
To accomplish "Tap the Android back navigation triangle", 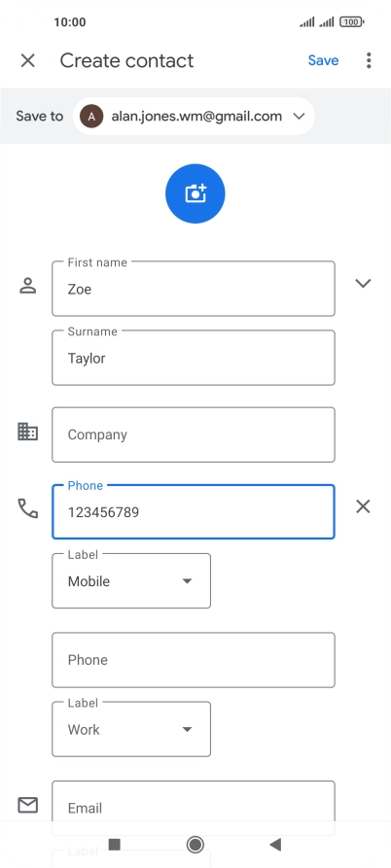I will coord(275,845).
